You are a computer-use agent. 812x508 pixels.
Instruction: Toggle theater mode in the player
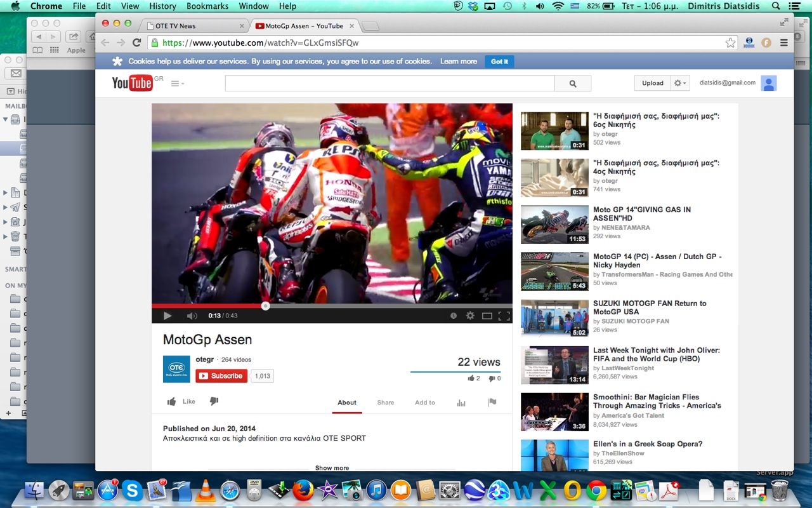(487, 316)
